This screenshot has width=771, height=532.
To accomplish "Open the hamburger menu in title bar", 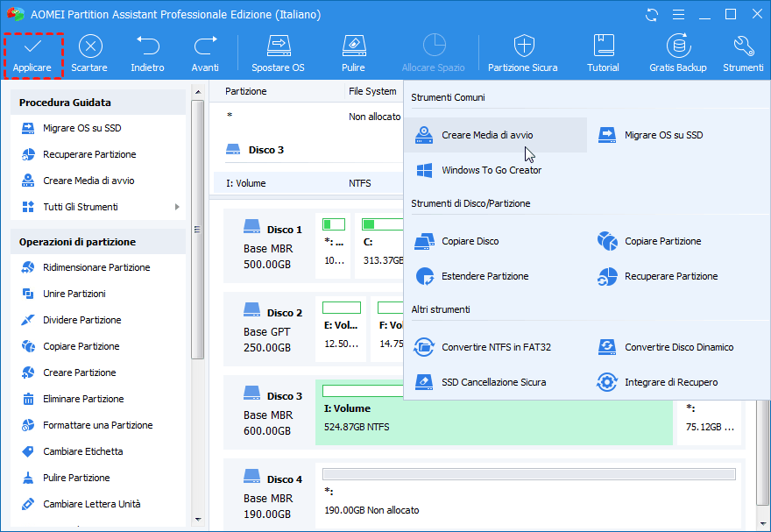I will [x=677, y=15].
